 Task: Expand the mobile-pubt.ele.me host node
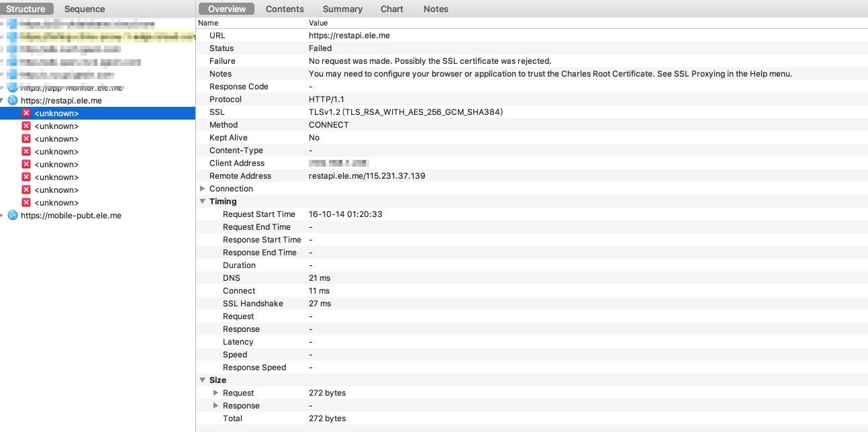tap(2, 216)
